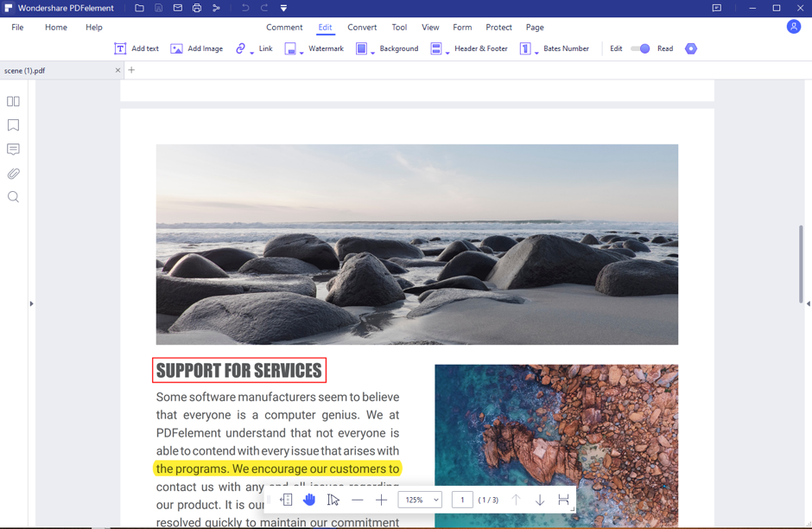Expand the Link dropdown arrow
812x529 pixels.
tap(252, 52)
